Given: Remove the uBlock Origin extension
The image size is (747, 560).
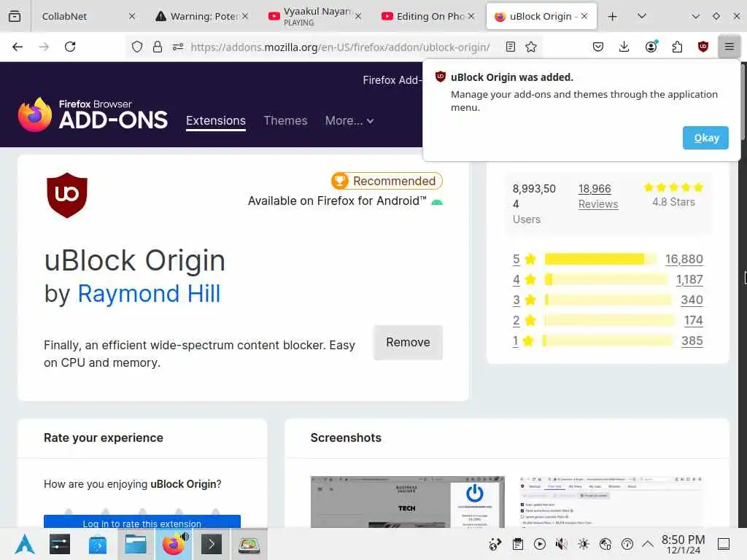Looking at the screenshot, I should [408, 343].
